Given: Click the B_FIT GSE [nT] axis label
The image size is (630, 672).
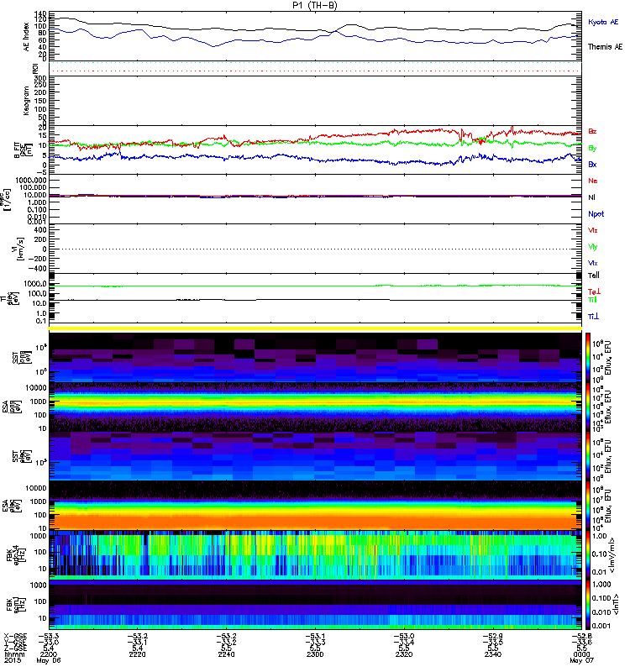Looking at the screenshot, I should pyautogui.click(x=24, y=150).
